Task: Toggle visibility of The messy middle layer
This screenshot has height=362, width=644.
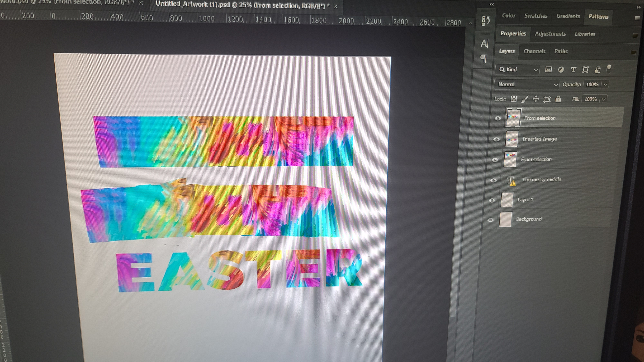Action: [493, 180]
